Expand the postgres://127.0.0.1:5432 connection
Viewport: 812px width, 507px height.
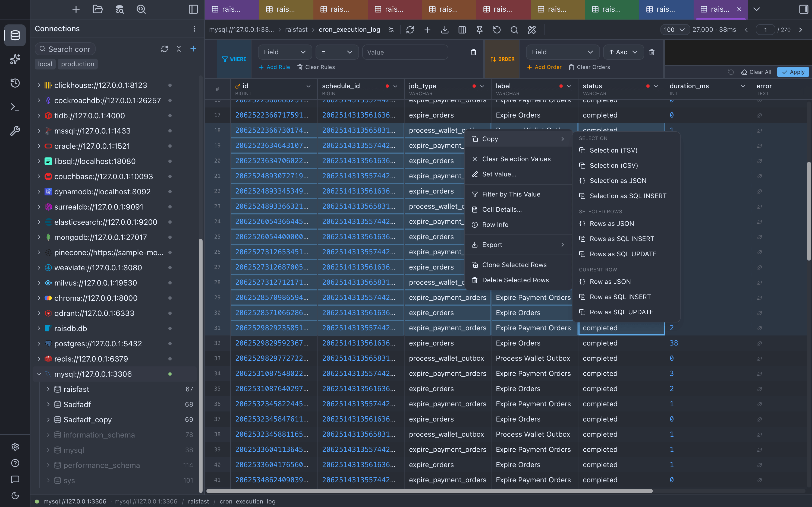pos(39,344)
